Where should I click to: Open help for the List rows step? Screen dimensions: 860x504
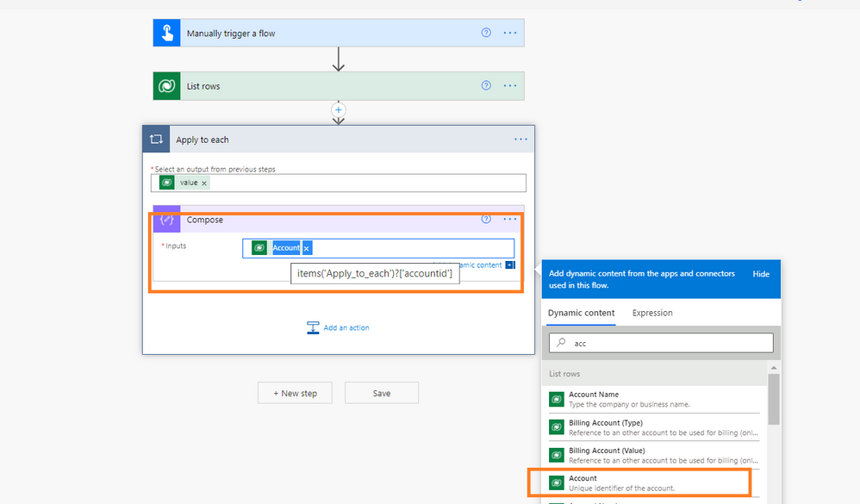(x=486, y=85)
